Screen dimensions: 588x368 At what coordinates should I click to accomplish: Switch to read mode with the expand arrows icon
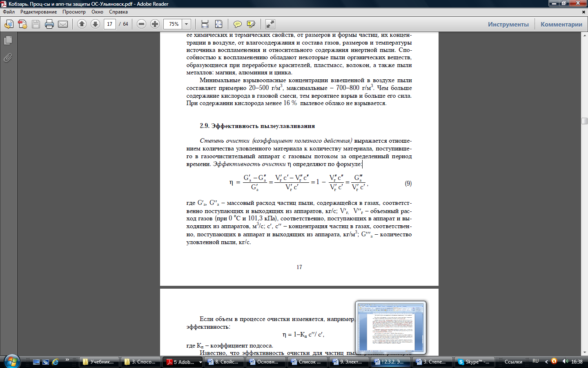(x=270, y=24)
